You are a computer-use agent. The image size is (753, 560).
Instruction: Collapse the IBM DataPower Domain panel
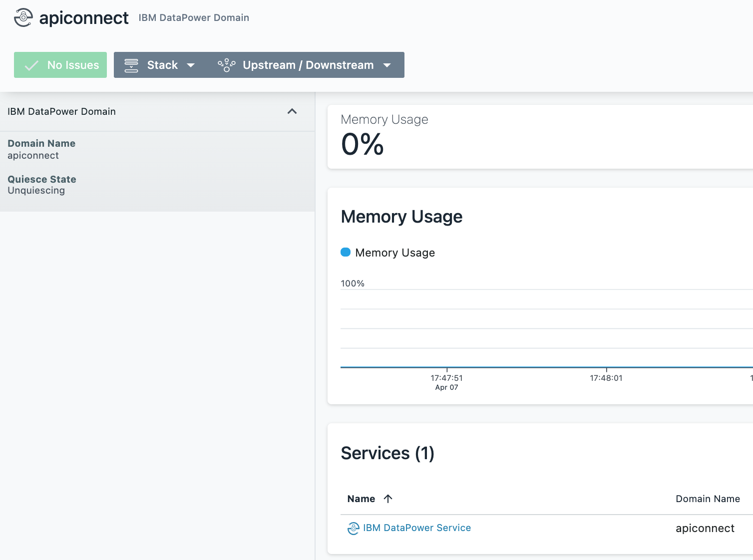292,111
